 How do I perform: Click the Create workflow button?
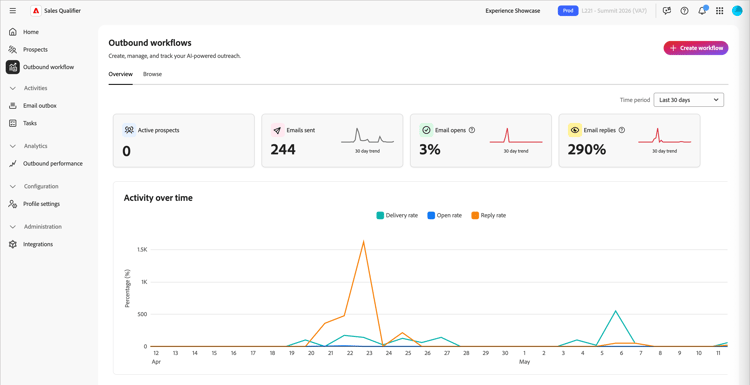pyautogui.click(x=695, y=48)
